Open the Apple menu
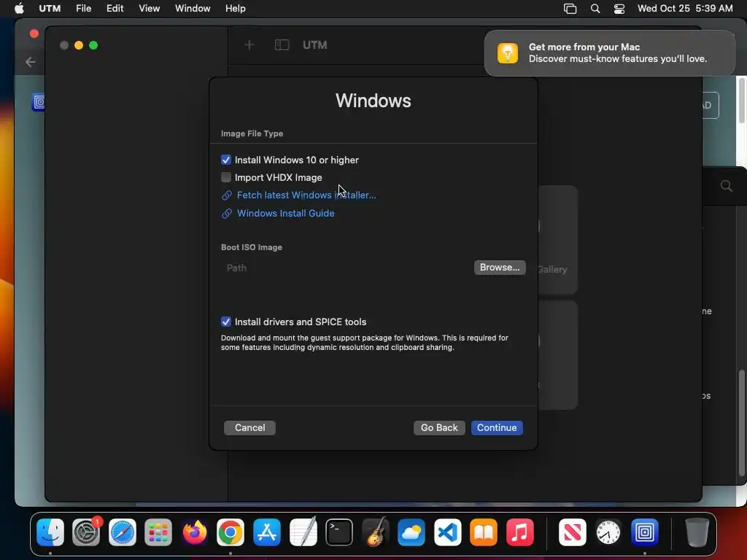 19,9
